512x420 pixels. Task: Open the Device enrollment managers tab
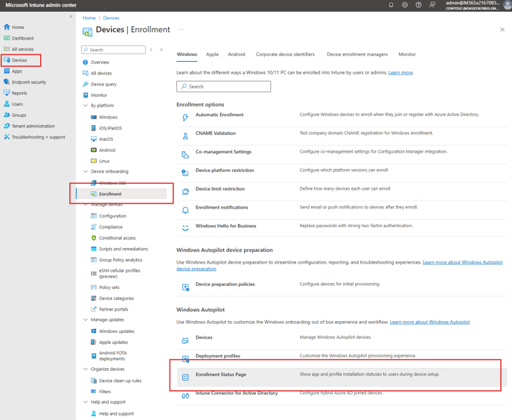coord(357,54)
